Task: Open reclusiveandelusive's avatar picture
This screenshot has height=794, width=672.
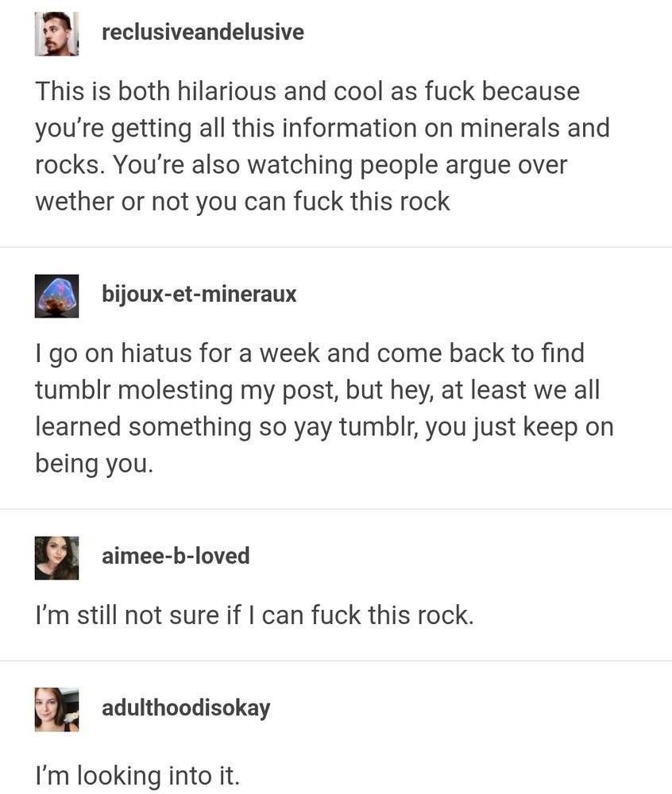Action: pyautogui.click(x=56, y=34)
